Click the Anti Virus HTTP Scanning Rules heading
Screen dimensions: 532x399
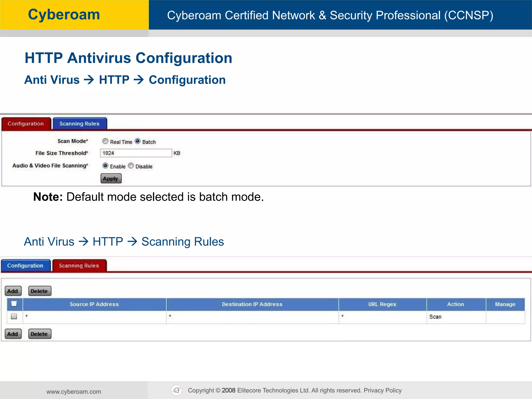point(124,242)
